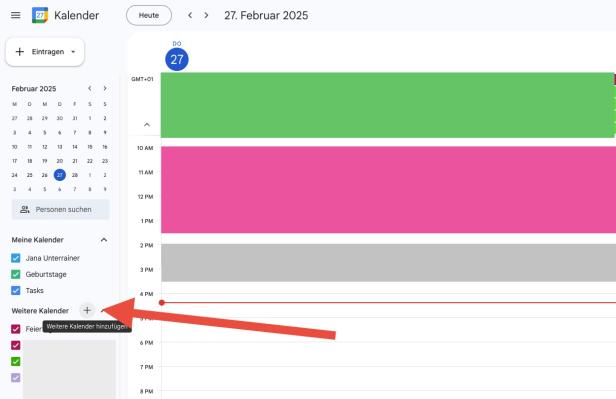Screen dimensions: 616x399
Task: Show next month in mini calendar
Action: [105, 88]
